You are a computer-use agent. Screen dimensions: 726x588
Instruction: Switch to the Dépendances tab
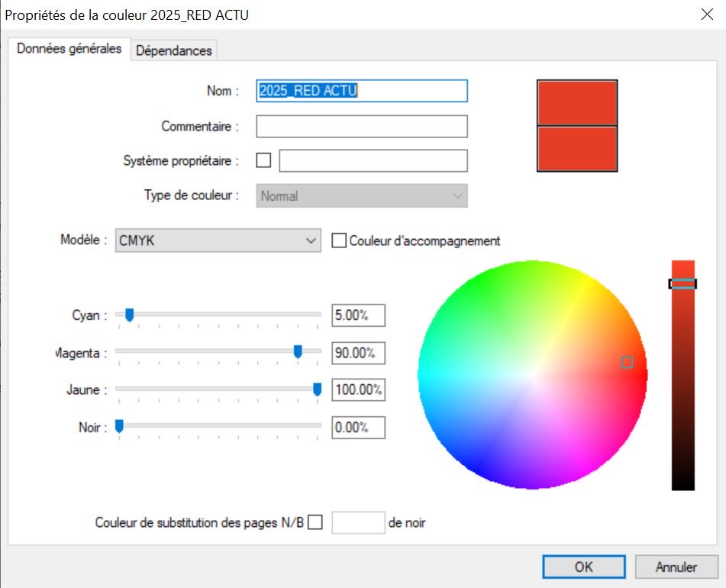173,50
